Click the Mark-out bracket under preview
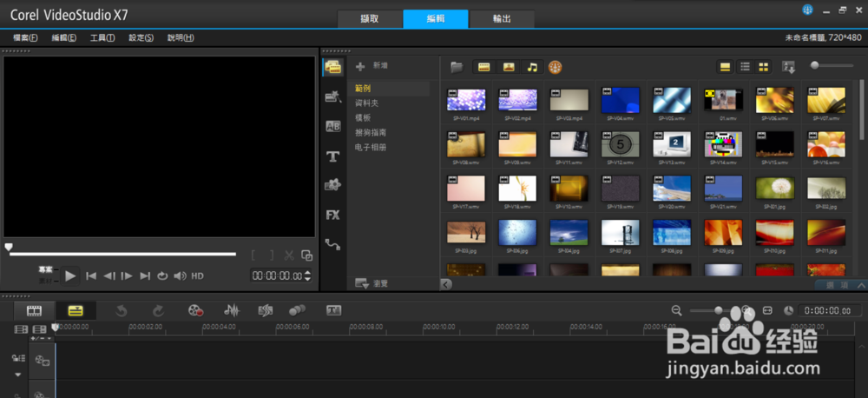868x398 pixels. (271, 255)
